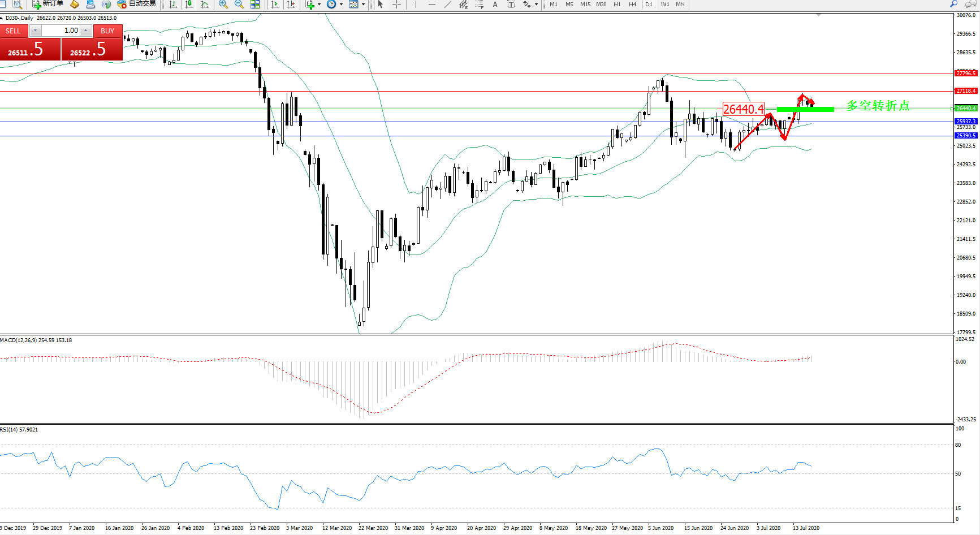The image size is (980, 535).
Task: Open search with the magnifier icon
Action: point(954,4)
